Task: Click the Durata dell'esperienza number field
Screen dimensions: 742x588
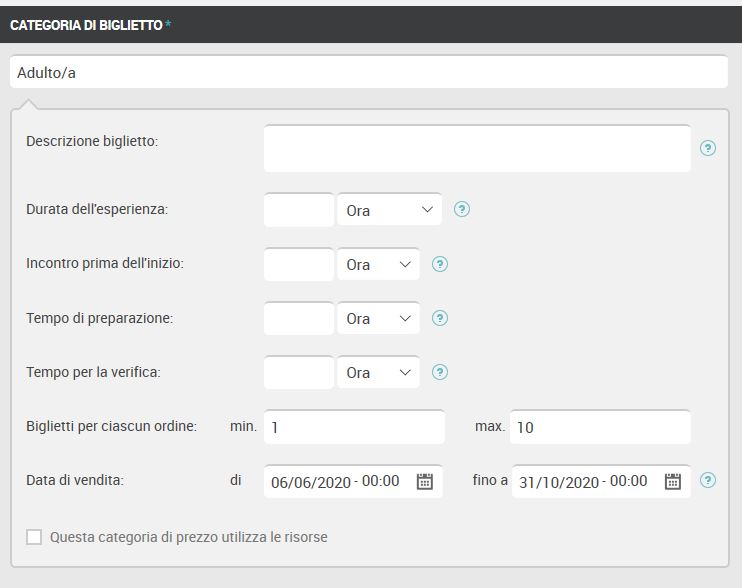Action: point(299,210)
